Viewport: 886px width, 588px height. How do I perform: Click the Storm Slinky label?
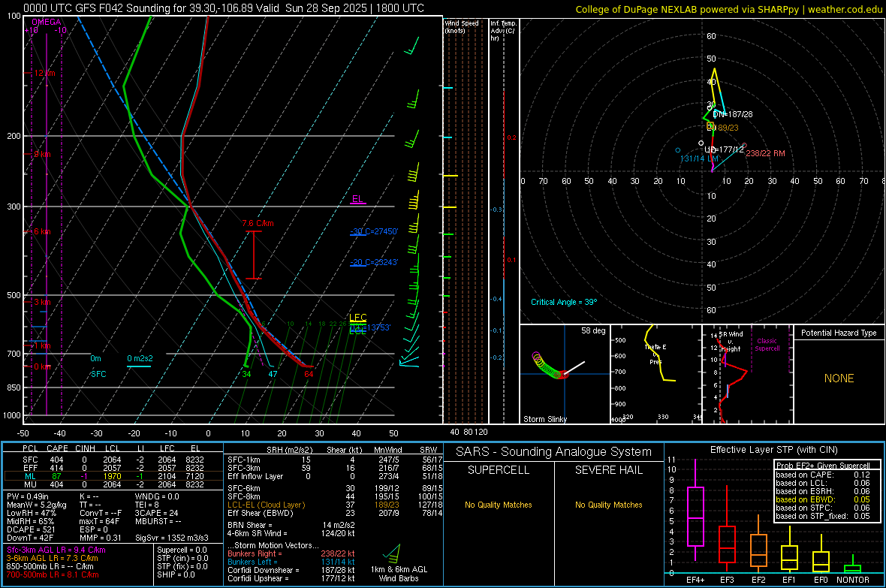[544, 419]
